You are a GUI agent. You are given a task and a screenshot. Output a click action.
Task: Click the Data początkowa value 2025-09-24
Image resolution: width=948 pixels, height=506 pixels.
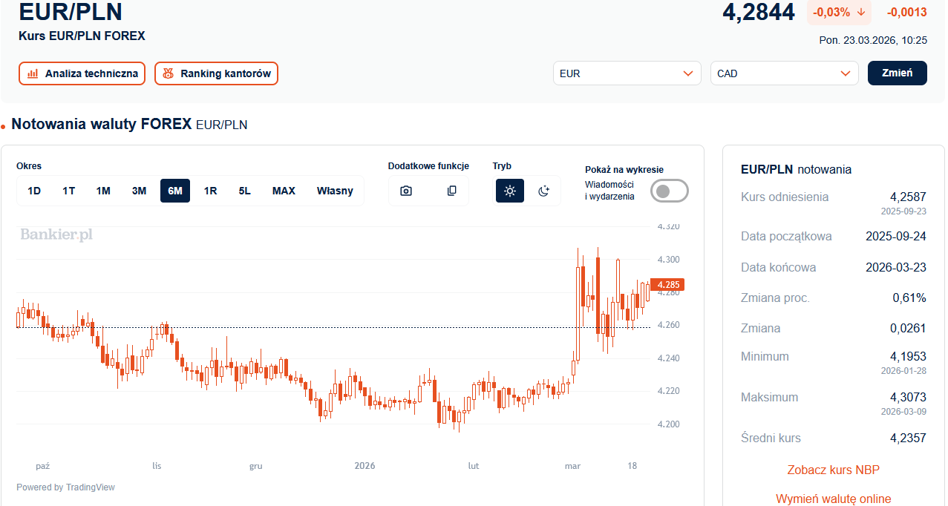(x=896, y=236)
